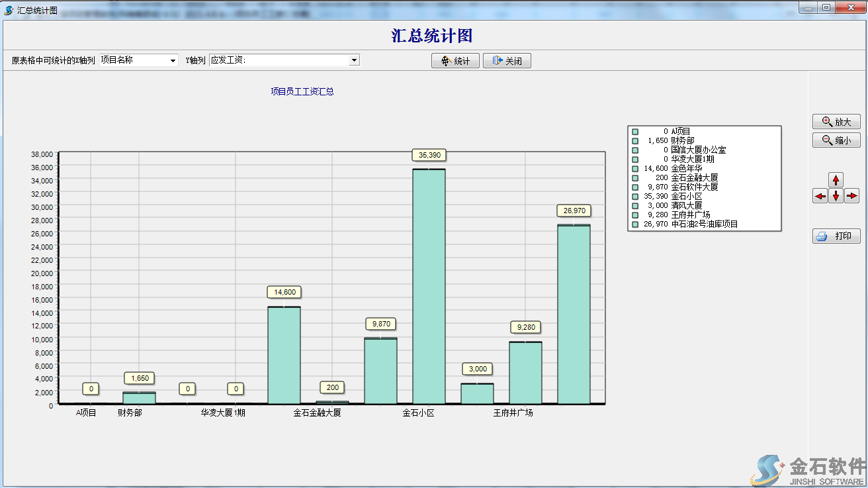Viewport: 868px width, 488px height.
Task: Print the chart with the 打印 button
Action: [x=836, y=236]
